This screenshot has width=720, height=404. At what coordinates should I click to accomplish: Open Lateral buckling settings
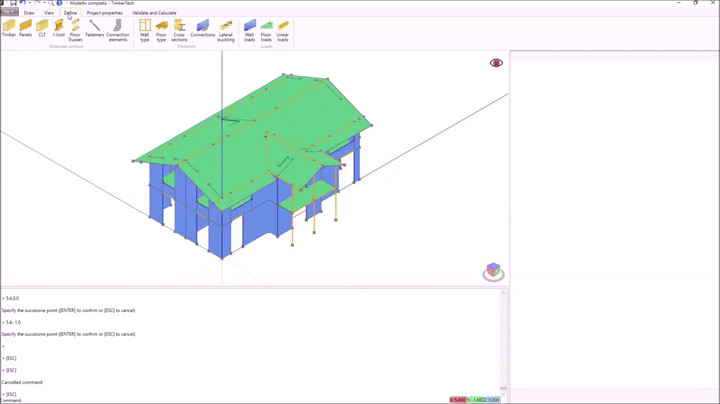click(x=226, y=30)
